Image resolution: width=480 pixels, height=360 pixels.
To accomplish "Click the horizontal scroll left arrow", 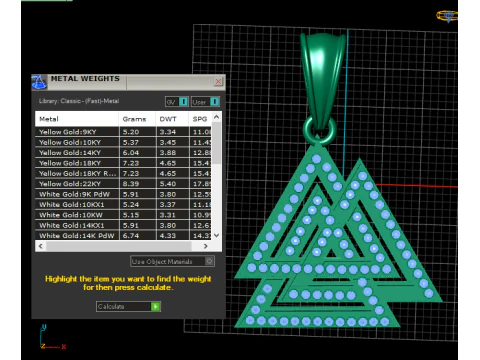I will [41, 246].
